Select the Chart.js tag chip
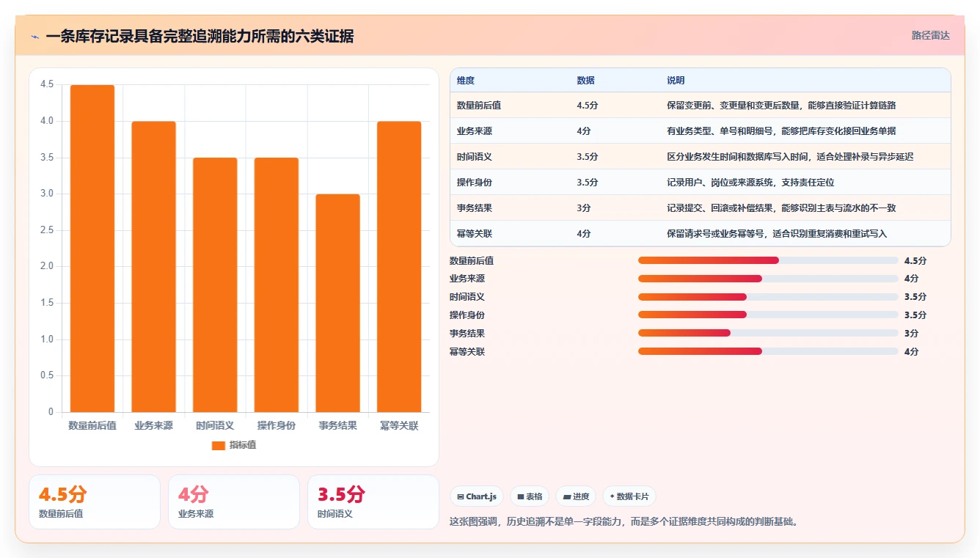The width and height of the screenshot is (980, 558). (x=476, y=496)
